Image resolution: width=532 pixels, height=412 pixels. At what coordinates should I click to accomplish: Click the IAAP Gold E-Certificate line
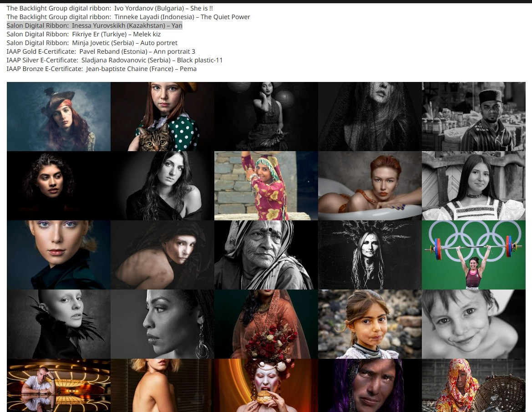(x=101, y=51)
